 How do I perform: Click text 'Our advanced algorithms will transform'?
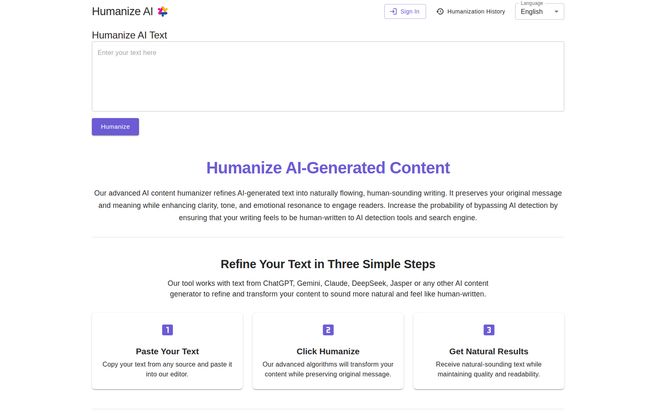320,364
